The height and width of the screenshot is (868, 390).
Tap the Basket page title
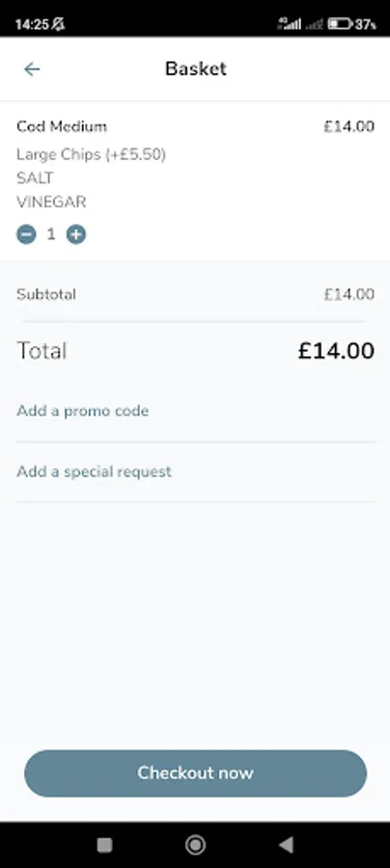(x=196, y=68)
